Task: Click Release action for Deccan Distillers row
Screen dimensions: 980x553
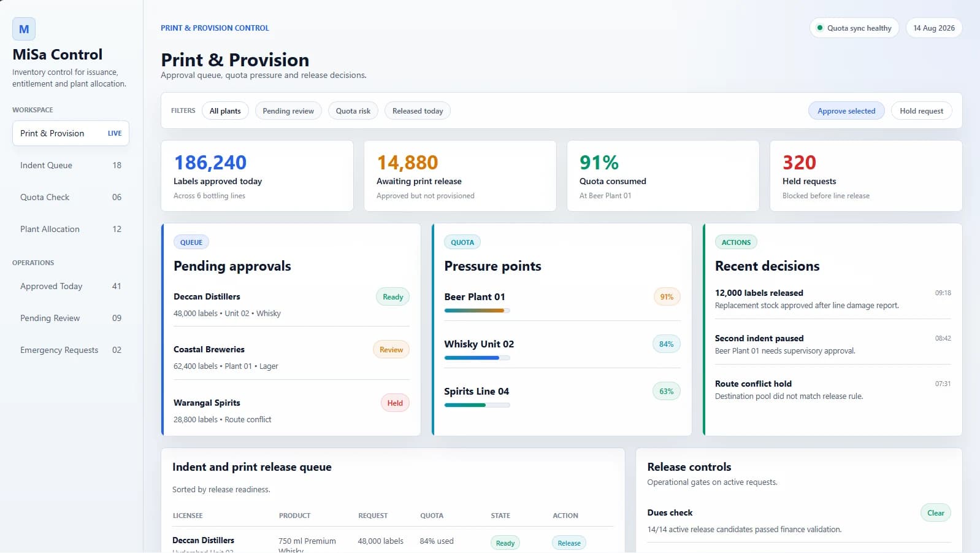Action: pos(569,543)
